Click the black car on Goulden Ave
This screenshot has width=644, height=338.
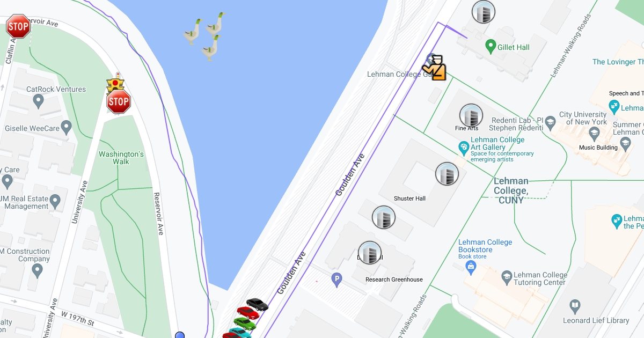257,304
